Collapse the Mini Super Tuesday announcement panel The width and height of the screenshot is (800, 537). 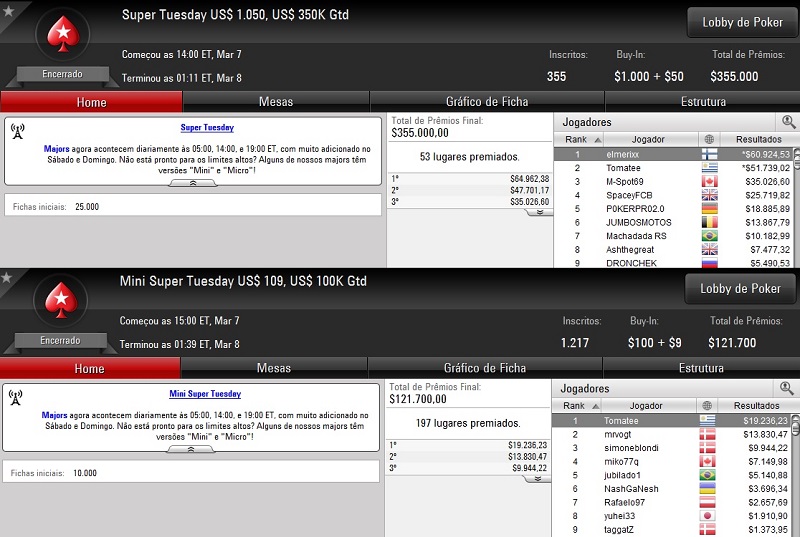coord(191,449)
